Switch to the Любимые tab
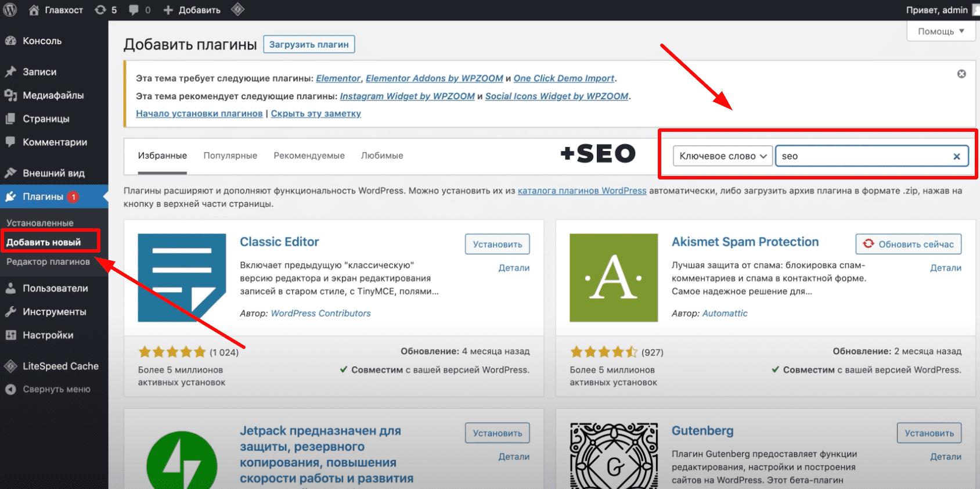 click(382, 156)
